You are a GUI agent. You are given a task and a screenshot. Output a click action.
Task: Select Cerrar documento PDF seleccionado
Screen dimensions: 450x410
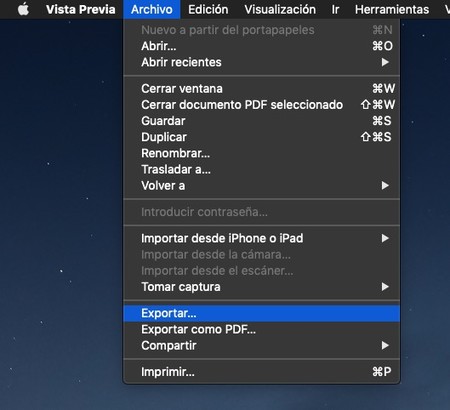[262, 105]
